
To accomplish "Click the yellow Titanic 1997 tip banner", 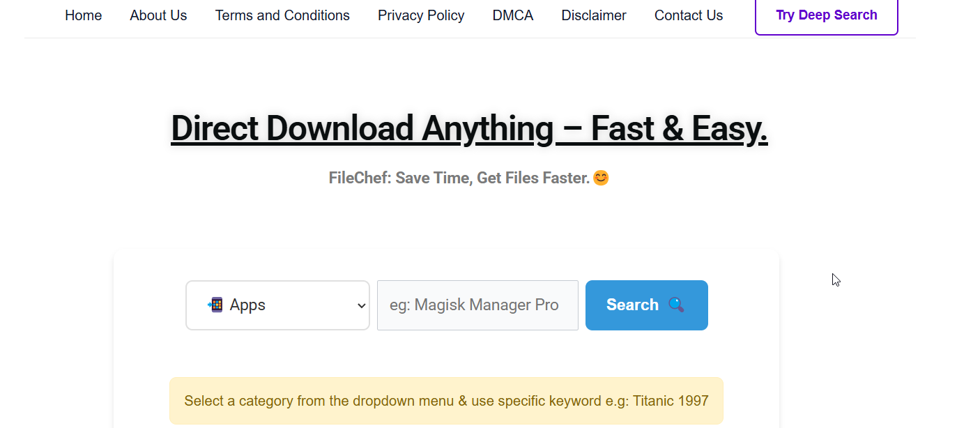I will click(x=446, y=401).
